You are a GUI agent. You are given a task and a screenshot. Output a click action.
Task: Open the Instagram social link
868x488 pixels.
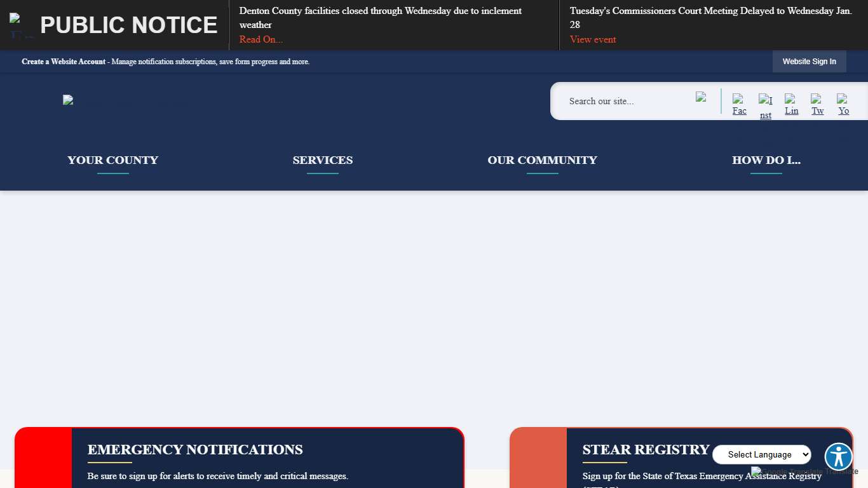[765, 104]
